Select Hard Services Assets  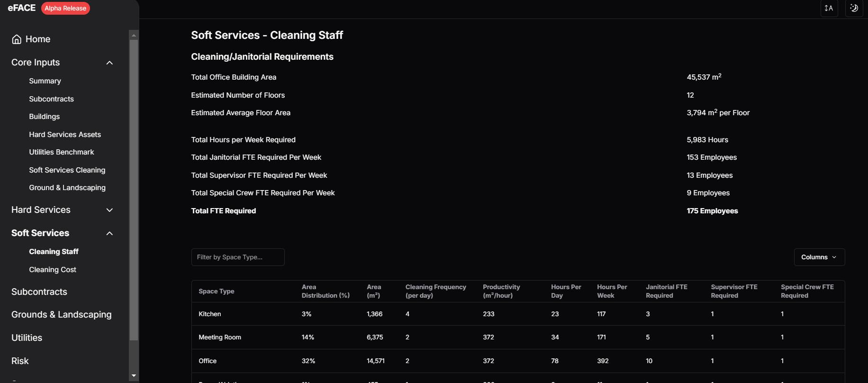click(65, 135)
